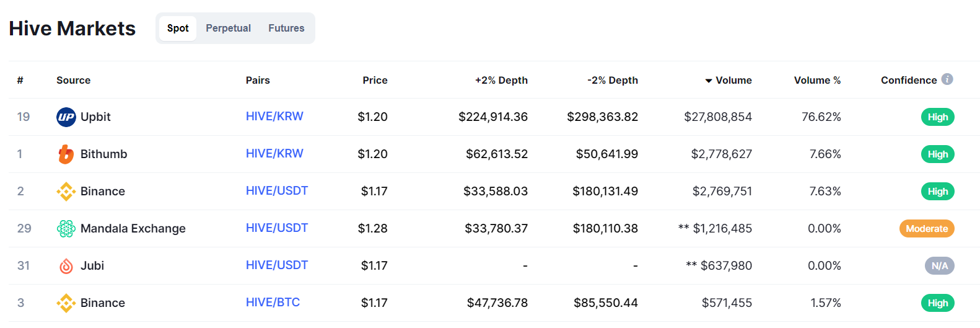The image size is (980, 328).
Task: Sort by the Price column header
Action: click(x=375, y=81)
